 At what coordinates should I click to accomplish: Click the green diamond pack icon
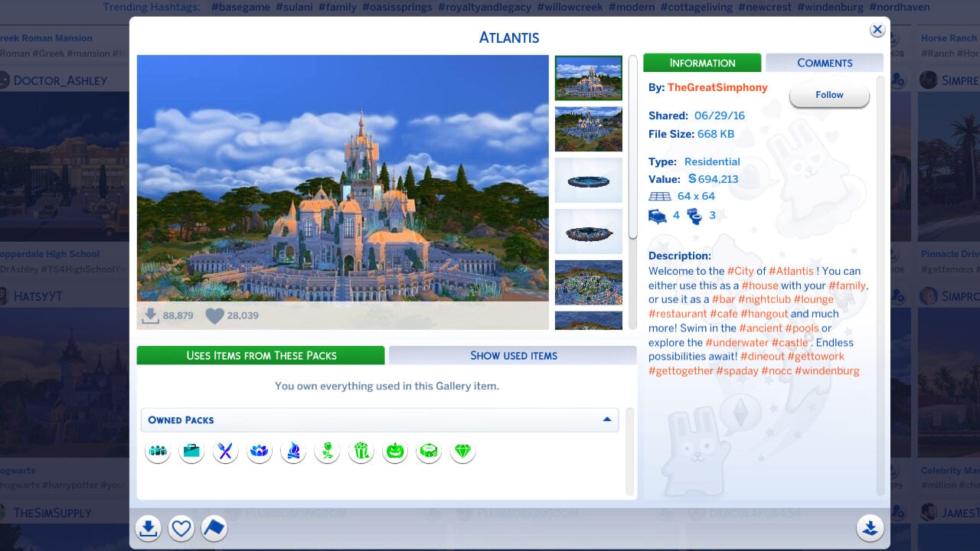click(x=462, y=452)
